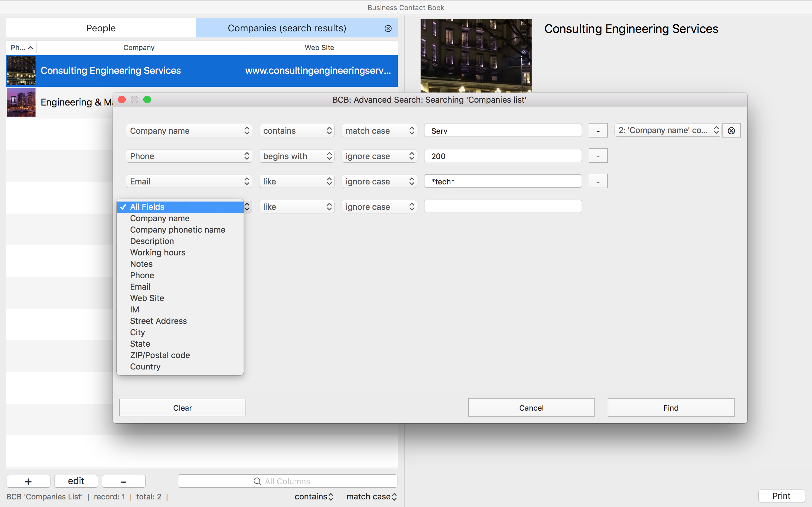Choose City in the open field list
The height and width of the screenshot is (507, 812).
(x=137, y=332)
